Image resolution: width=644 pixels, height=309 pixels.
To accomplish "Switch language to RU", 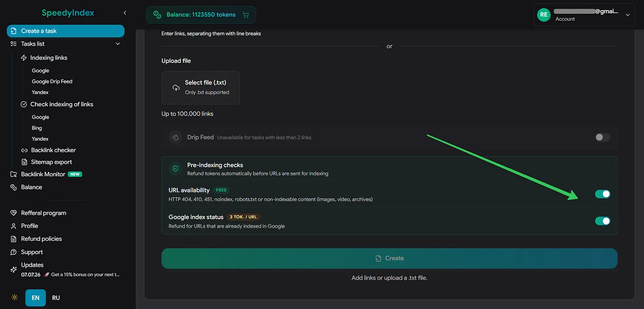I will pos(56,298).
